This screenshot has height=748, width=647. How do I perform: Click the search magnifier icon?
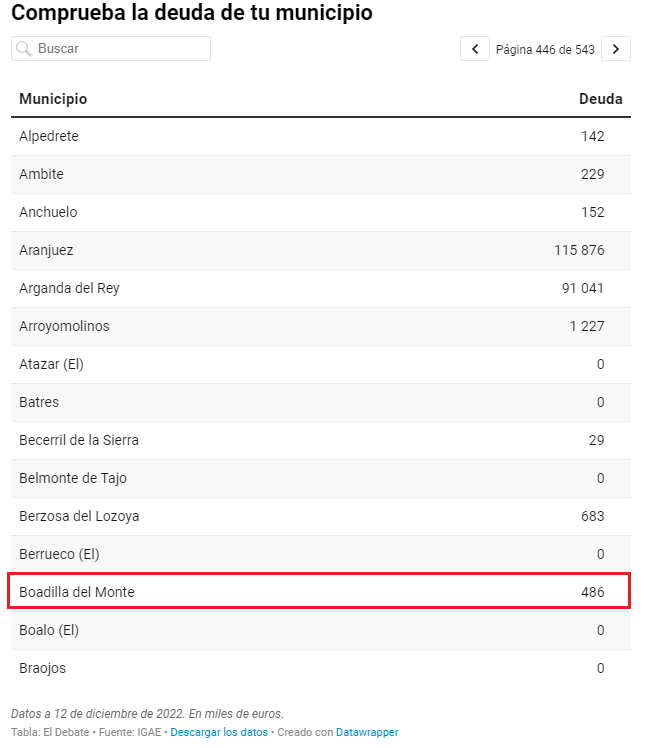tap(23, 49)
